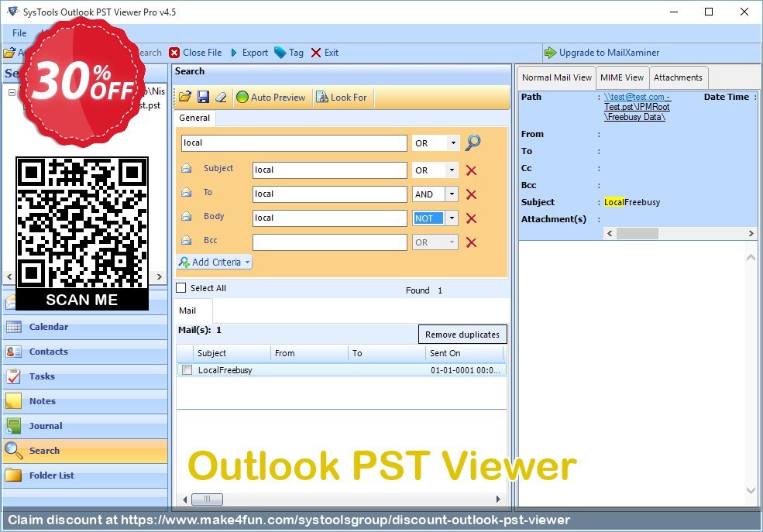763x532 pixels.
Task: Click the mail header horizontal scrollbar thumb
Action: point(638,233)
